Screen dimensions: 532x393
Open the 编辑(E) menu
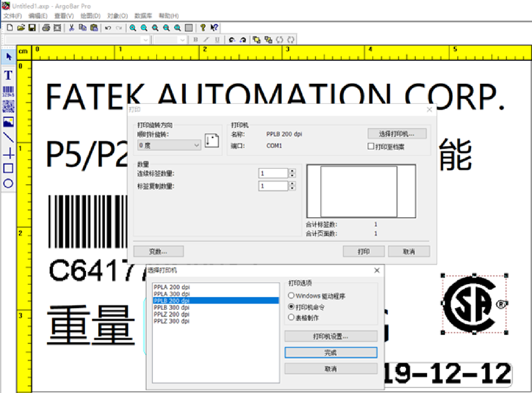click(38, 16)
